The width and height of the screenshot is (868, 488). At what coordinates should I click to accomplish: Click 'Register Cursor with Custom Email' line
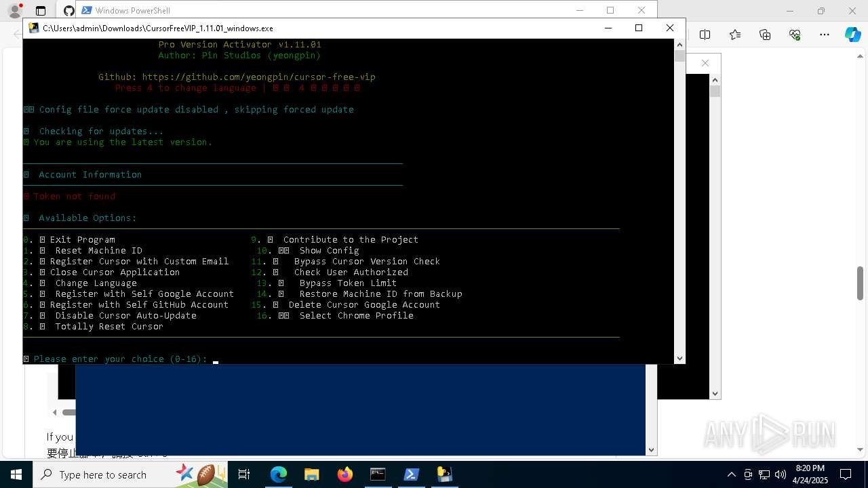click(126, 262)
